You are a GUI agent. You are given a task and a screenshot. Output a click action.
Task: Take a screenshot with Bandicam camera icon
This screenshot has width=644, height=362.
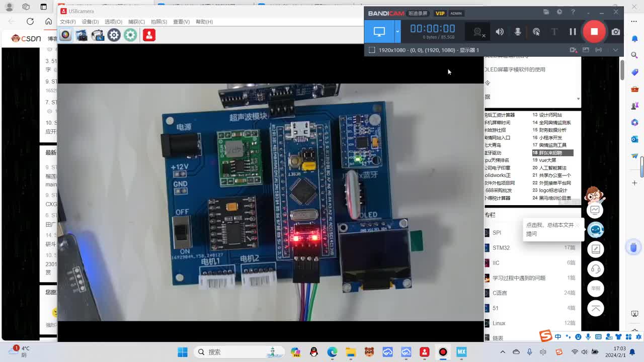[616, 32]
